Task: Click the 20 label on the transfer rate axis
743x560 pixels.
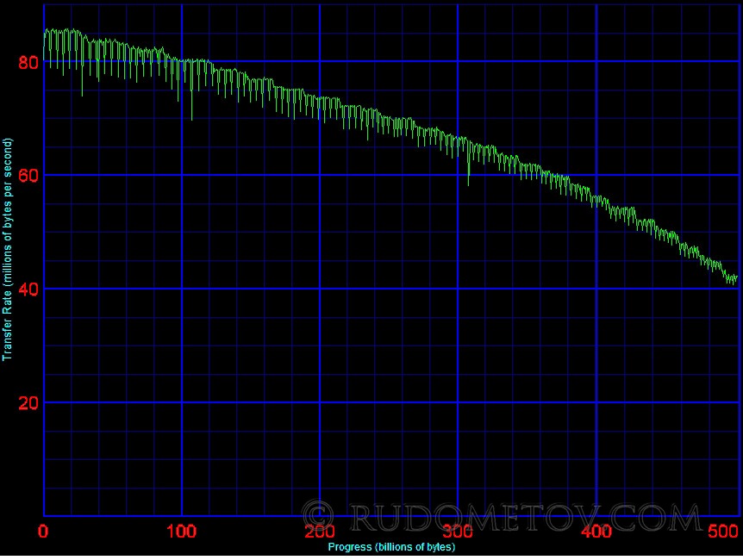Action: pyautogui.click(x=28, y=403)
